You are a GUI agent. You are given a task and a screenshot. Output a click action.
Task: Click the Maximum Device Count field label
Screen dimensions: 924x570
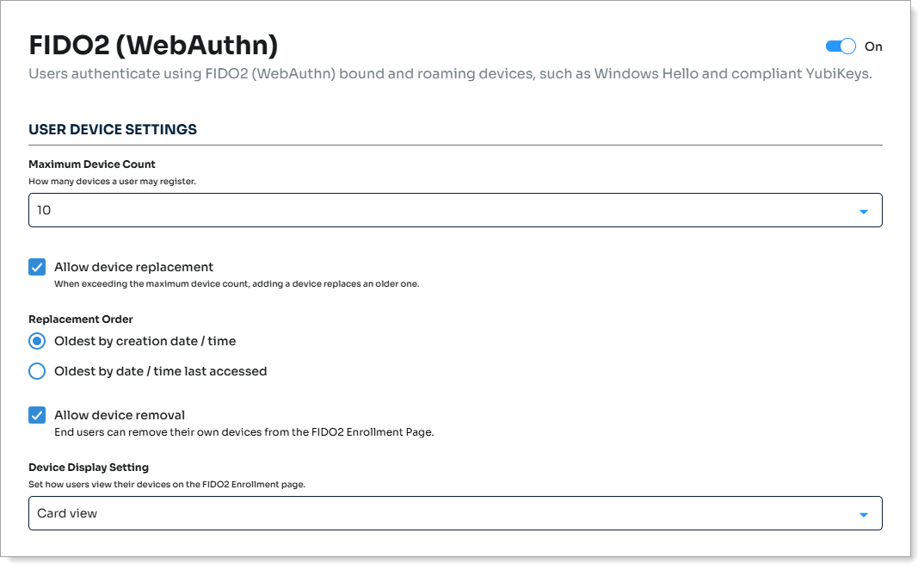tap(92, 164)
